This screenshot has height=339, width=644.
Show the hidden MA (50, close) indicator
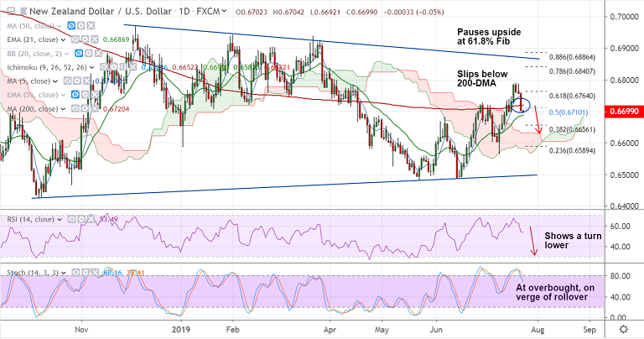tap(71, 26)
